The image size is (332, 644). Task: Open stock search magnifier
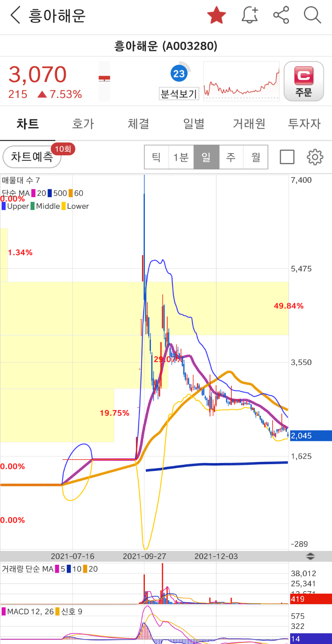click(312, 15)
